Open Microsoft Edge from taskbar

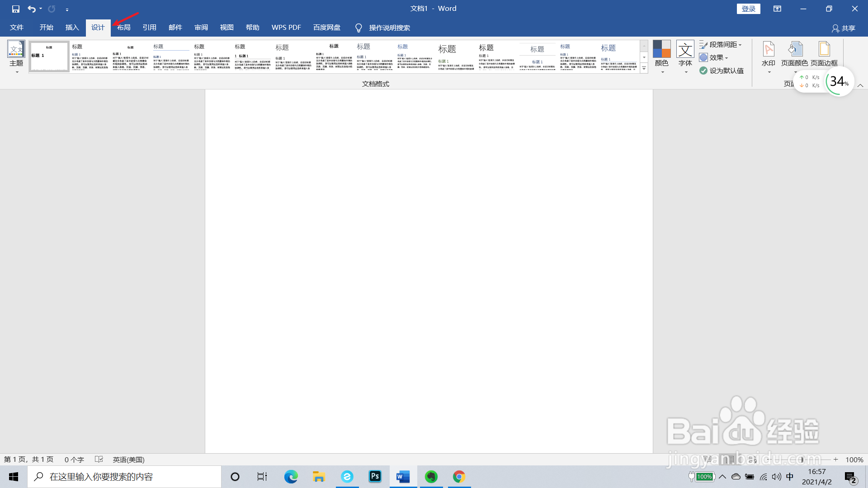pos(291,477)
